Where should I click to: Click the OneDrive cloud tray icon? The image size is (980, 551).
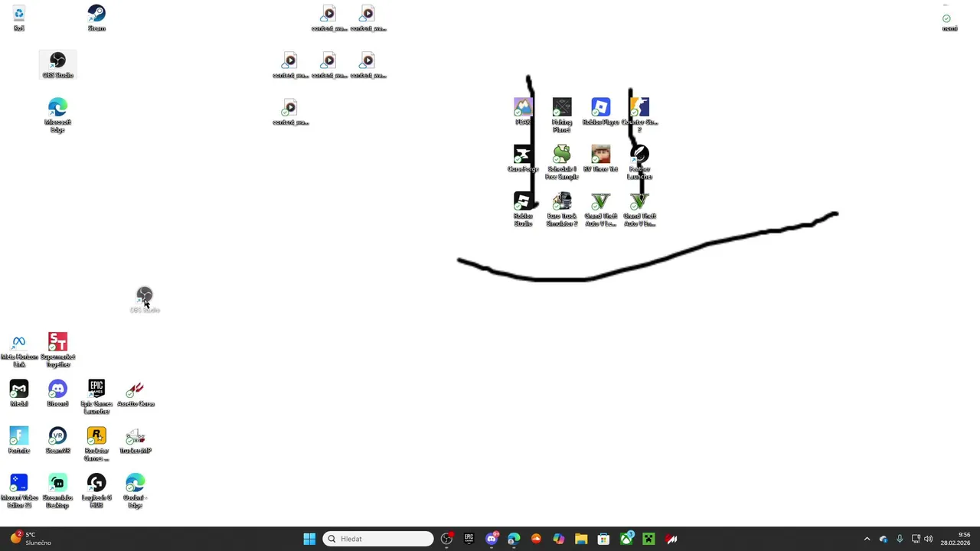884,539
